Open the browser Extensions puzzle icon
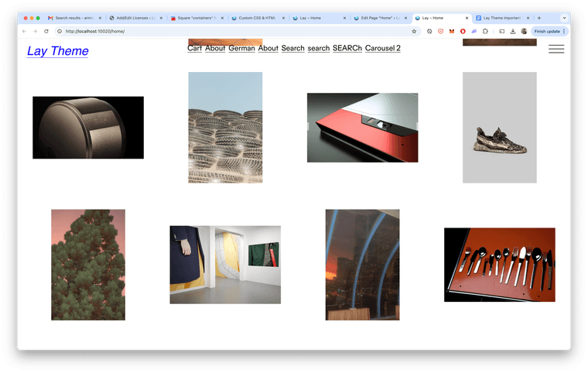588x373 pixels. (x=484, y=31)
